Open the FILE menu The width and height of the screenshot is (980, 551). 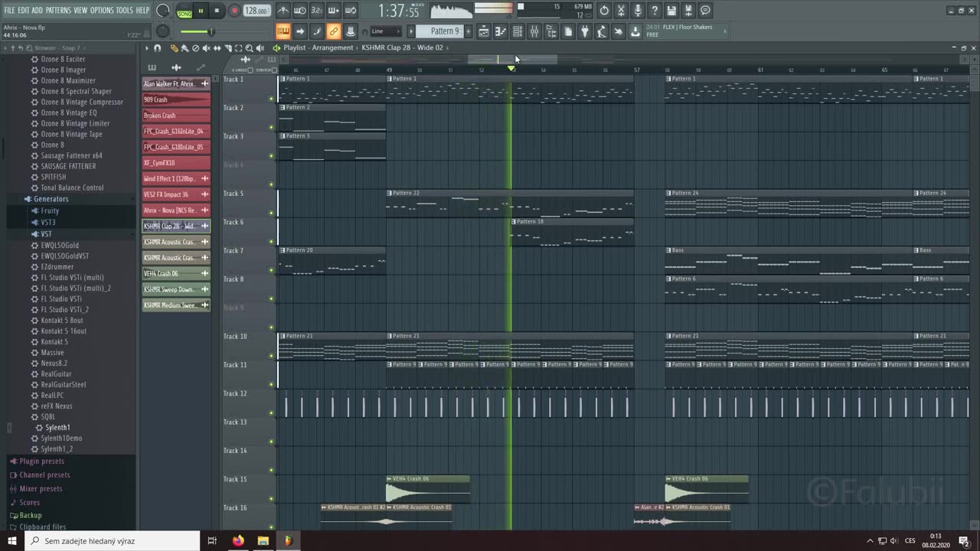[x=9, y=10]
